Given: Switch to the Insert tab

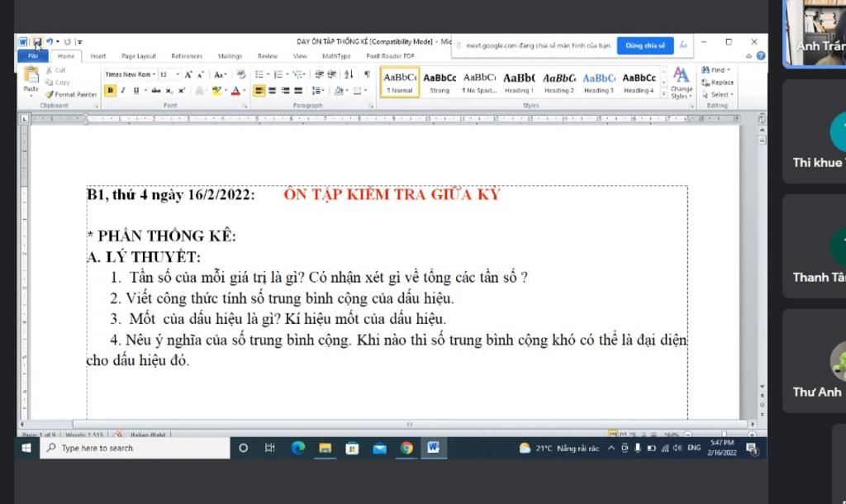Looking at the screenshot, I should (x=98, y=55).
